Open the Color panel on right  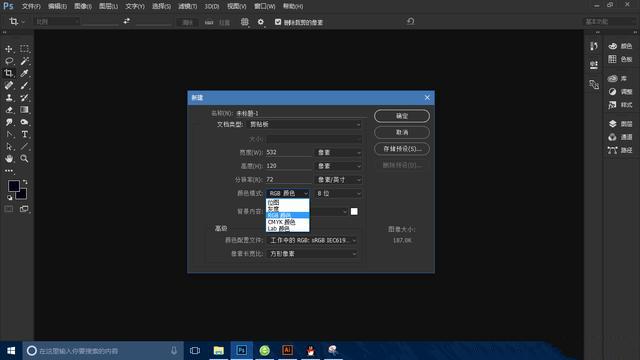click(x=620, y=46)
